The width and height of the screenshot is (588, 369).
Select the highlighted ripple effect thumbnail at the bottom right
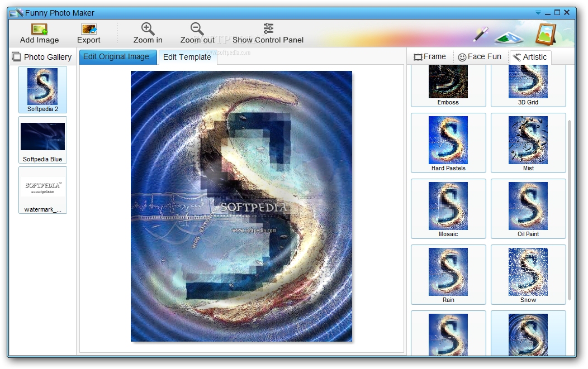(x=528, y=333)
